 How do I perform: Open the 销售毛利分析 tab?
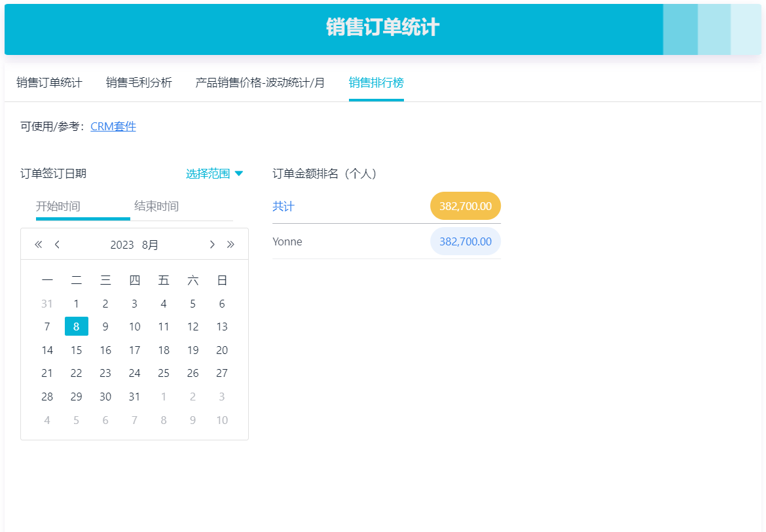coord(139,82)
